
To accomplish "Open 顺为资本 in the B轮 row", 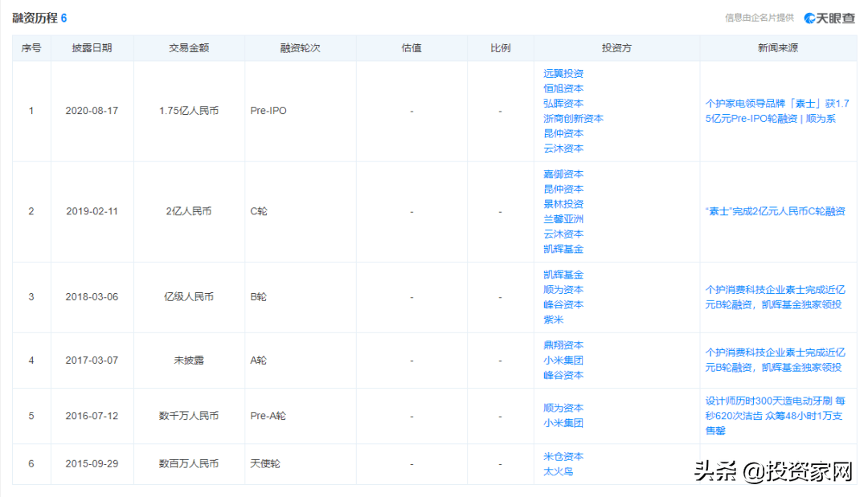I will tap(563, 290).
